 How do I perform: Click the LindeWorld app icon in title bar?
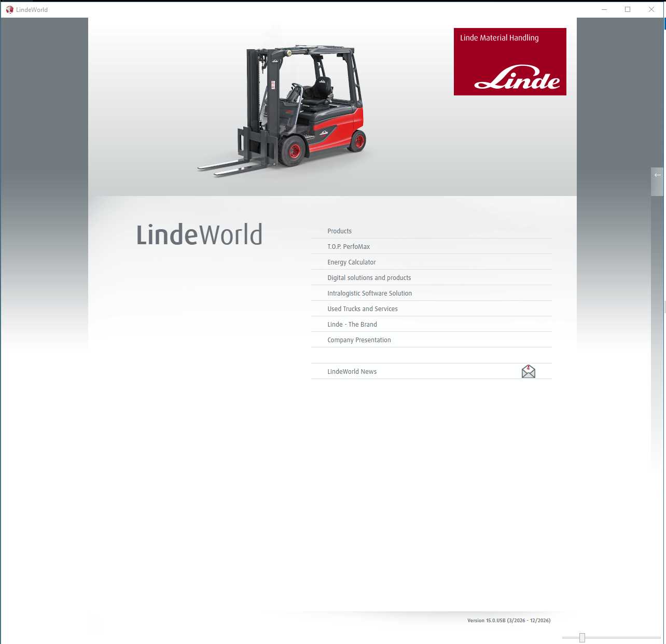coord(9,9)
